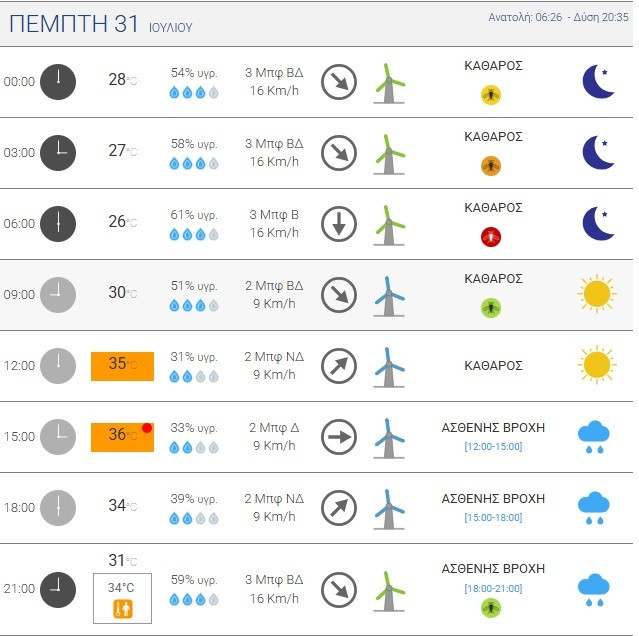Click the humidity droplets at 21:00

[194, 599]
